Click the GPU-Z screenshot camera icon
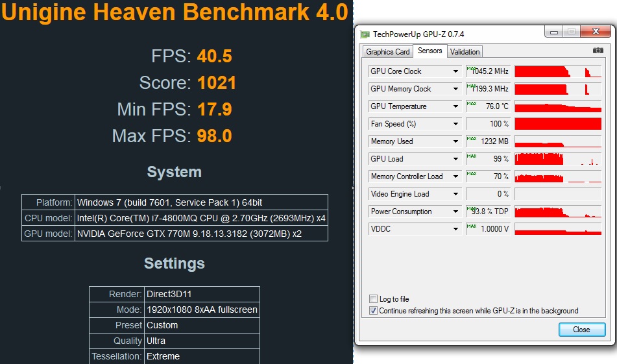 [598, 51]
